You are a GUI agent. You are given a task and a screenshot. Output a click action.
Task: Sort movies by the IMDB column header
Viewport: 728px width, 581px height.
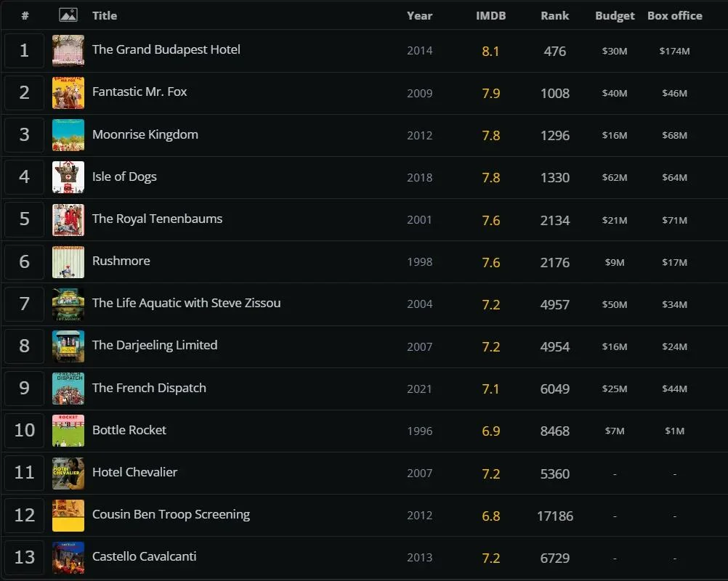coord(491,15)
